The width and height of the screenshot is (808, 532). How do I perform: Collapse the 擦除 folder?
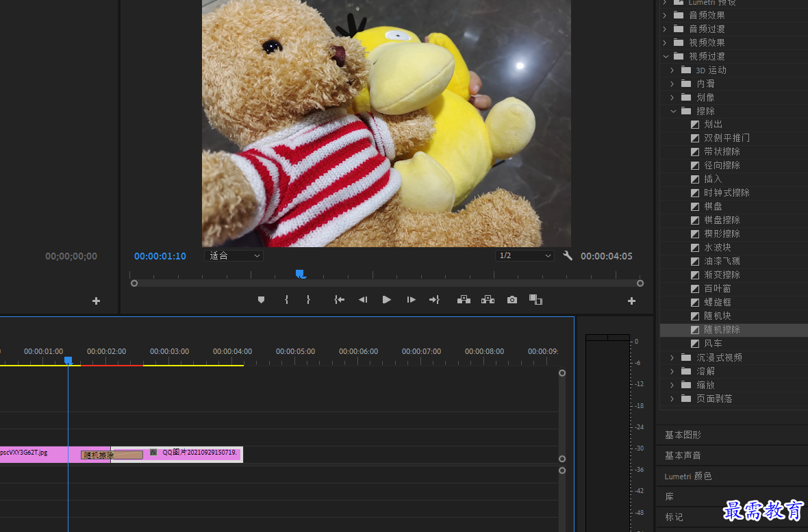pos(673,111)
